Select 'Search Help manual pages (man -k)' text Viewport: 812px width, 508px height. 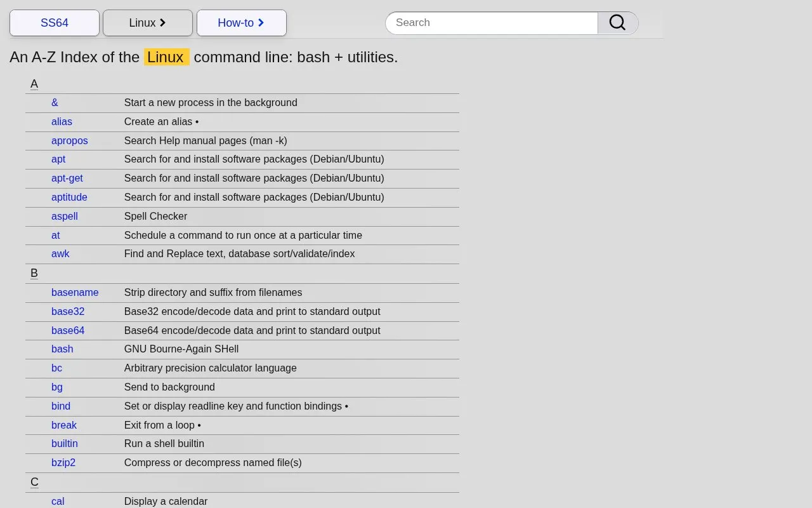tap(206, 141)
